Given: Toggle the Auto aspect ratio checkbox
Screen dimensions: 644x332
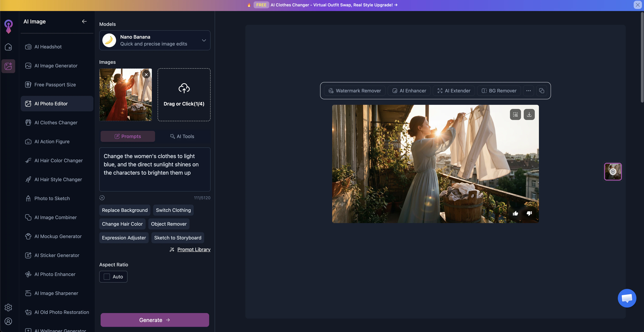Looking at the screenshot, I should (107, 277).
